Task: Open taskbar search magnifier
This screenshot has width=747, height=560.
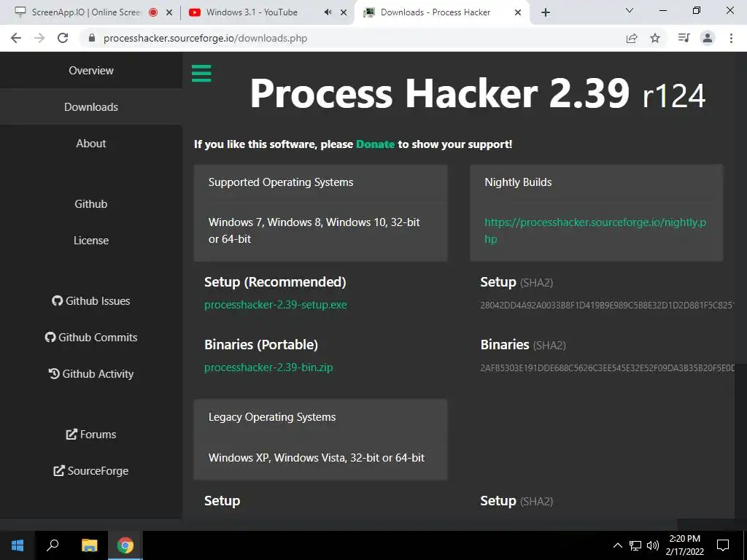Action: tap(53, 545)
